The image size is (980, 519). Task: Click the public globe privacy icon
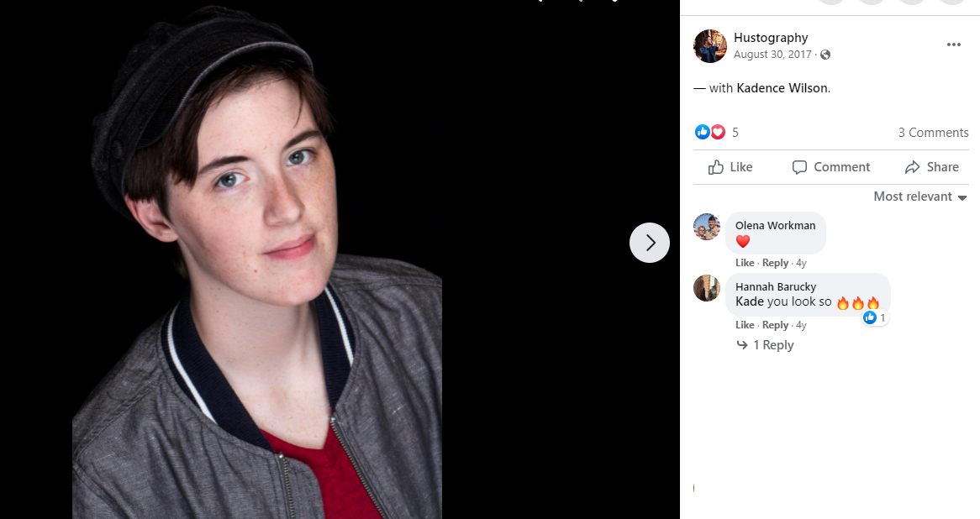click(825, 55)
